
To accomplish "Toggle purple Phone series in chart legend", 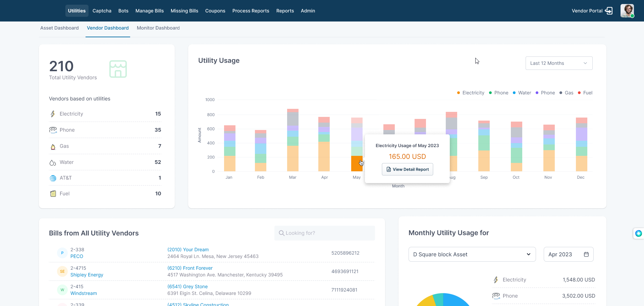I will pyautogui.click(x=545, y=93).
